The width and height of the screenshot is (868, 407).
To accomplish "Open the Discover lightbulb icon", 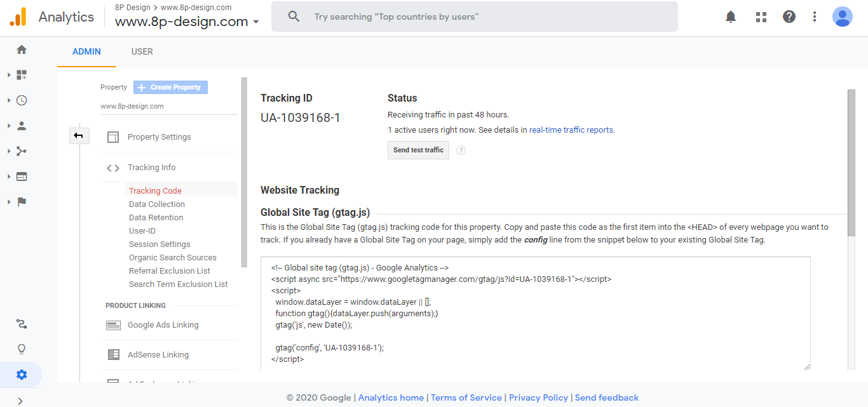I will click(22, 349).
